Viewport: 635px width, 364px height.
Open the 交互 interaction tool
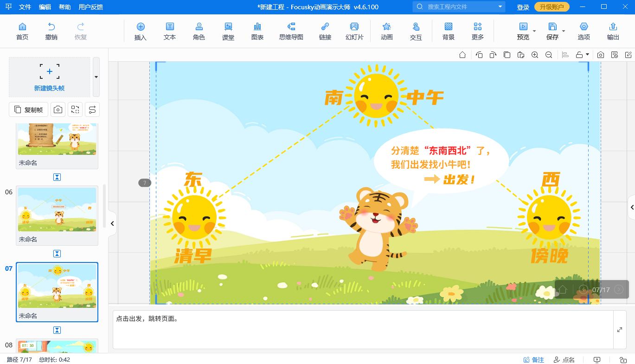[416, 31]
